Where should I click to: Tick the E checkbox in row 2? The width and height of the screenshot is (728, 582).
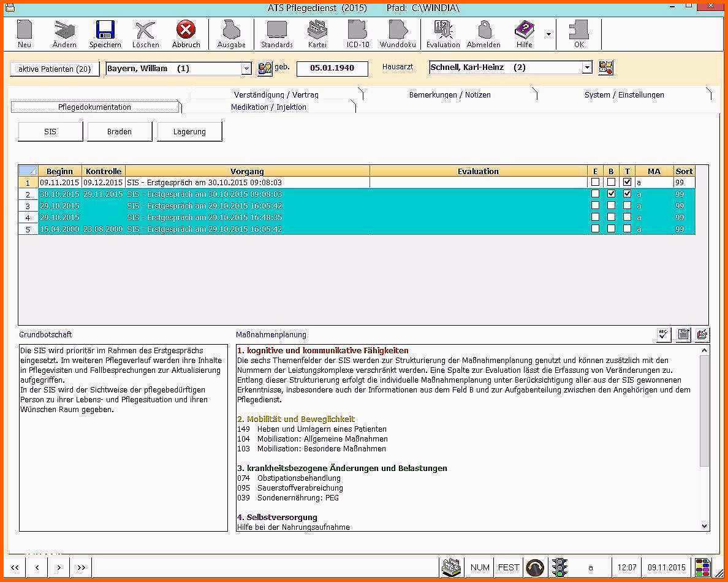point(595,194)
